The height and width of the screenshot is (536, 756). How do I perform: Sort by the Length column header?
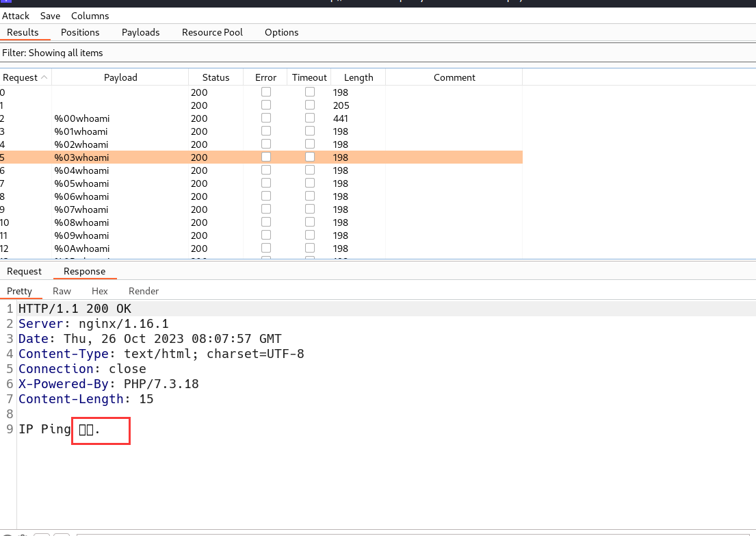click(359, 77)
